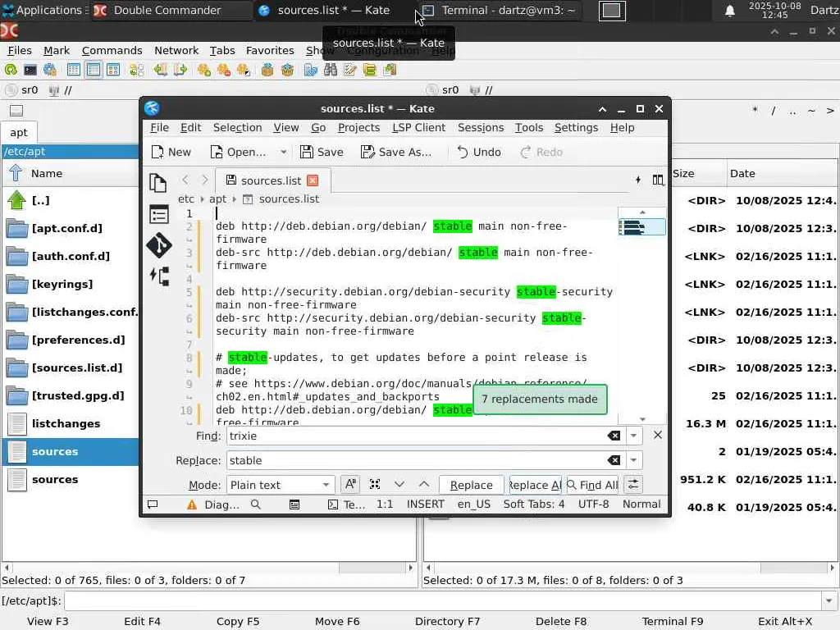Open Diagnostics panel in Kate status bar
840x630 pixels.
pos(214,504)
